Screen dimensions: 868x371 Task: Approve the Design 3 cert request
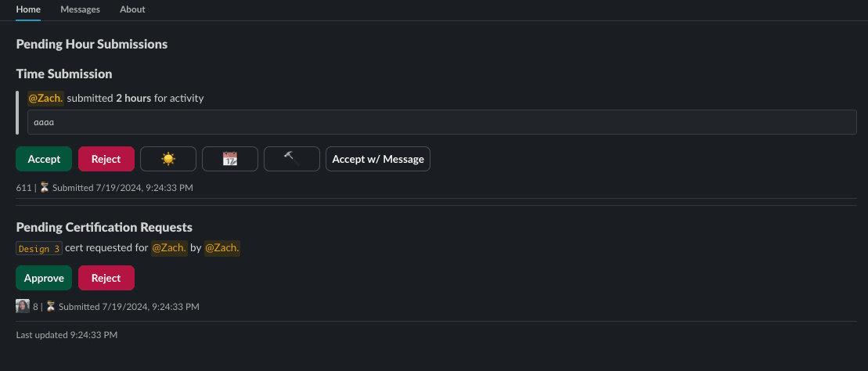click(44, 278)
